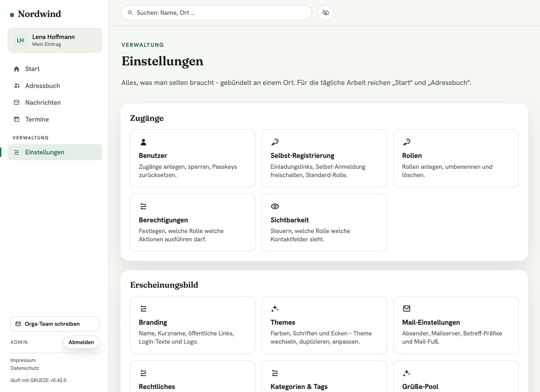Click the Nachrichten envelope icon

pos(16,102)
